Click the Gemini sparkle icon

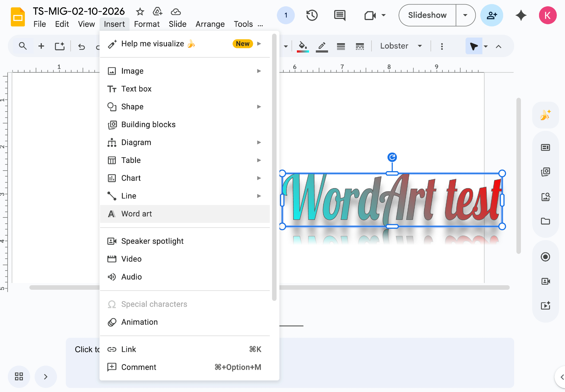click(x=521, y=15)
